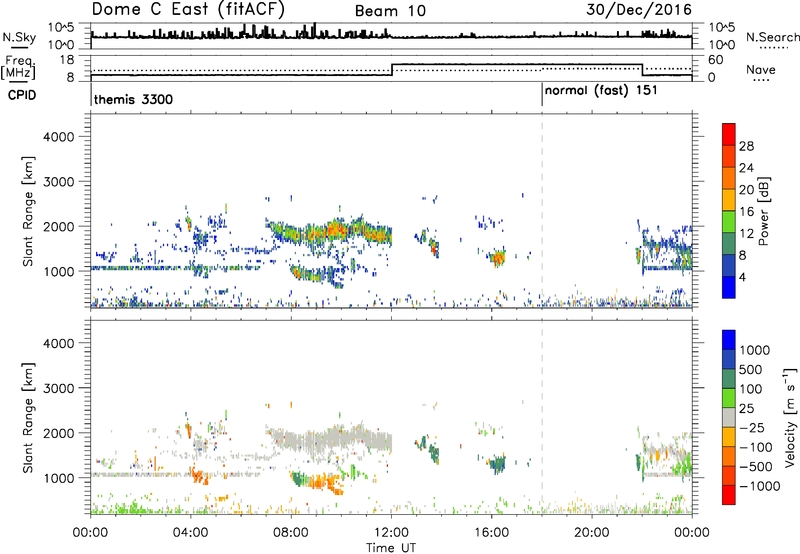Click the '-500' label on the Velocity color bar
Screen dimensions: 800x554
[x=756, y=467]
